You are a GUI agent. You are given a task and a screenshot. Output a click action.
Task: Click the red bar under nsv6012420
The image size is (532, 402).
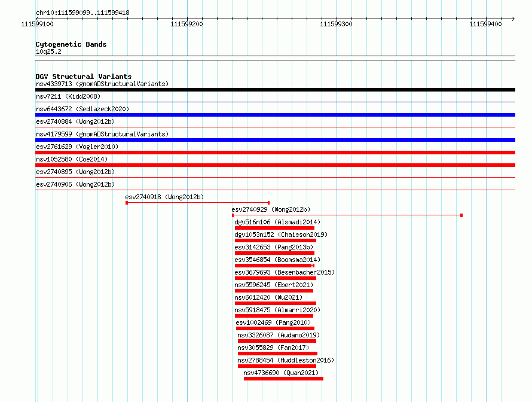[276, 303]
